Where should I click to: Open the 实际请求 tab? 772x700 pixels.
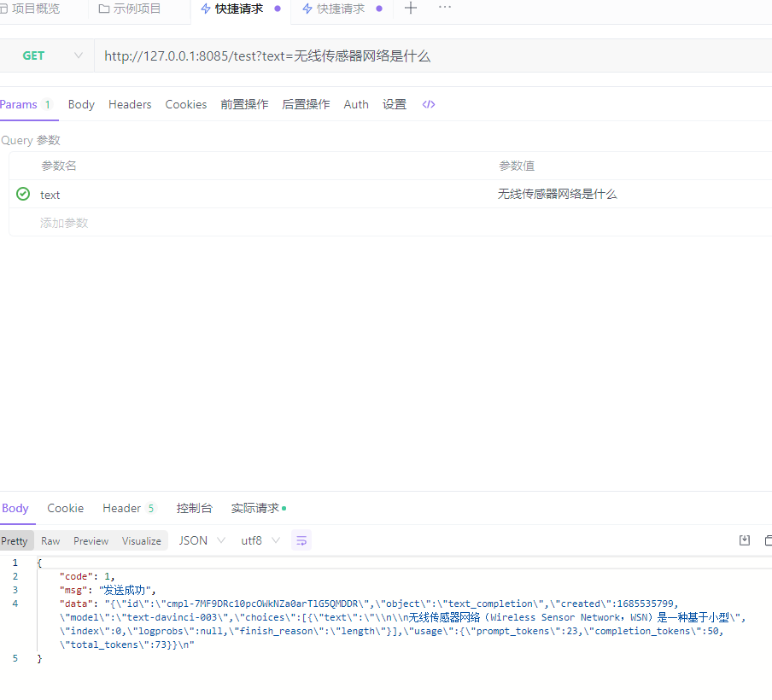[258, 508]
